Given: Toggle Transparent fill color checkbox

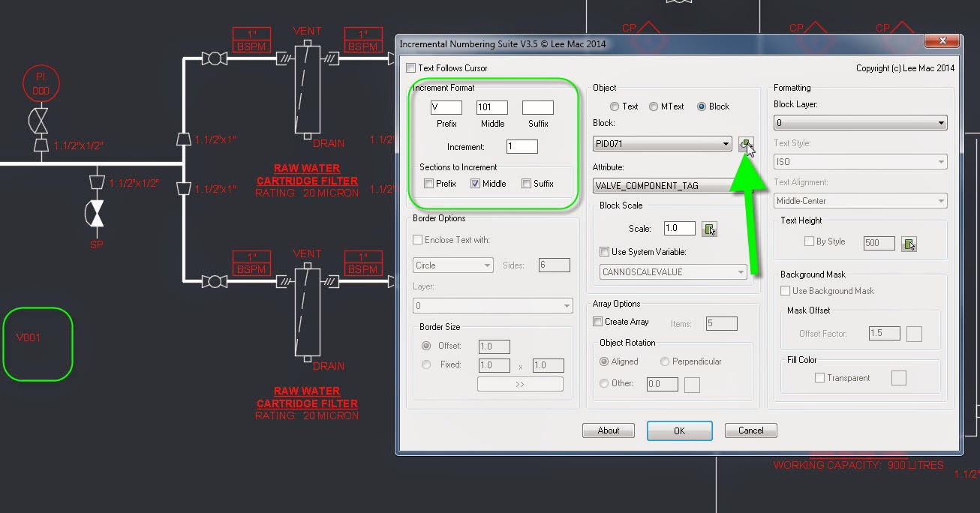Looking at the screenshot, I should 819,378.
